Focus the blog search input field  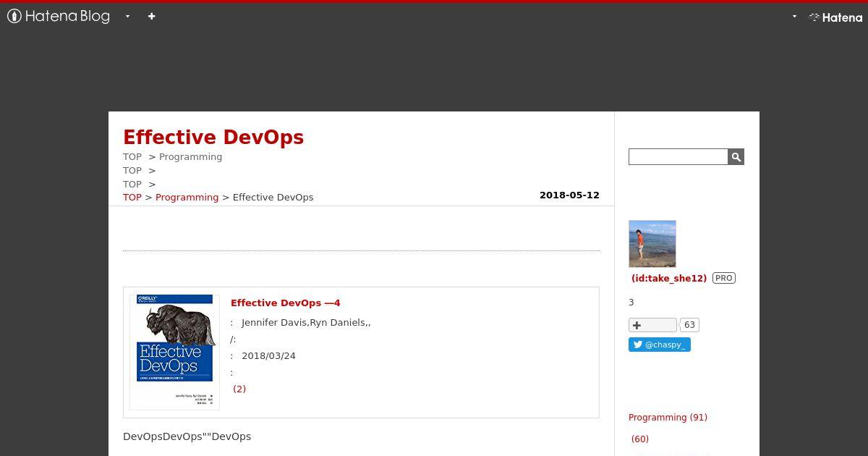(x=678, y=156)
